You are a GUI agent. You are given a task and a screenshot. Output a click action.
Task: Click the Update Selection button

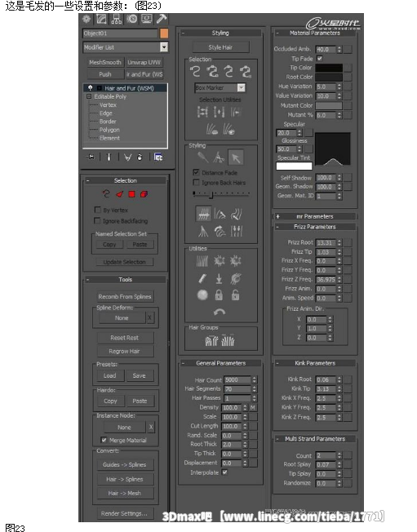(124, 262)
